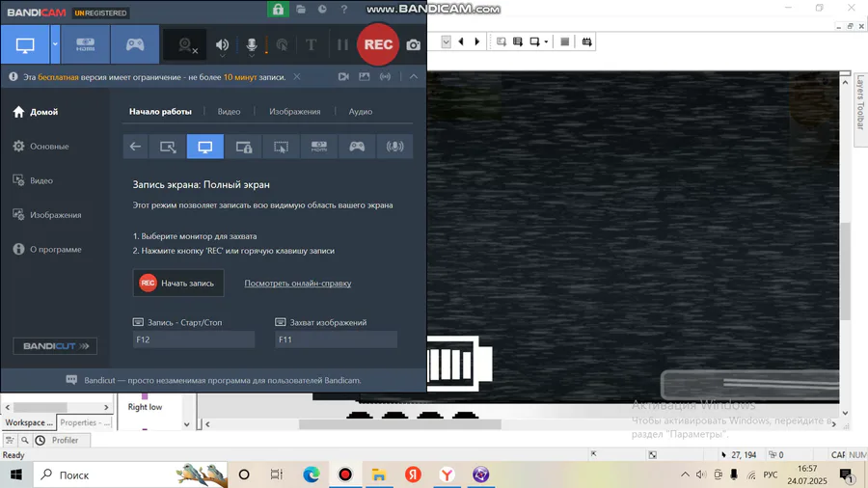The width and height of the screenshot is (868, 488).
Task: Toggle mouse click effects icon
Action: (282, 45)
